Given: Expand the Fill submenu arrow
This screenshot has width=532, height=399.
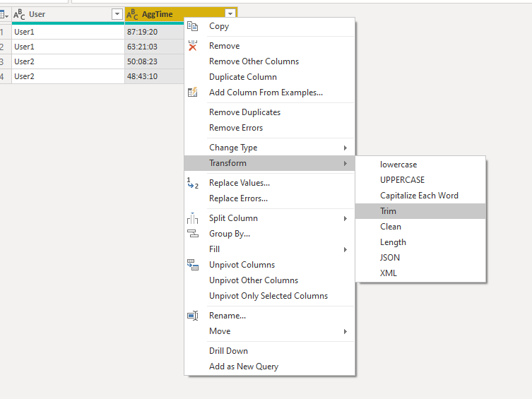Looking at the screenshot, I should coord(345,250).
